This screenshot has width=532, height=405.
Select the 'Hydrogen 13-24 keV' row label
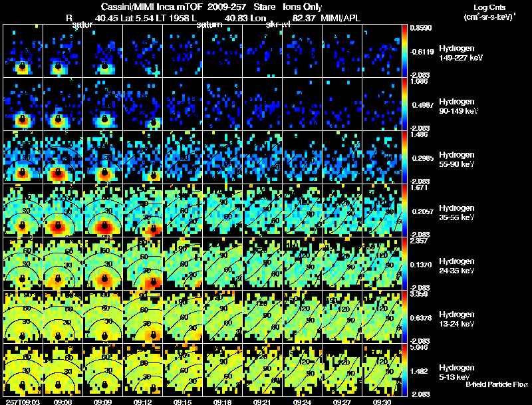(457, 319)
